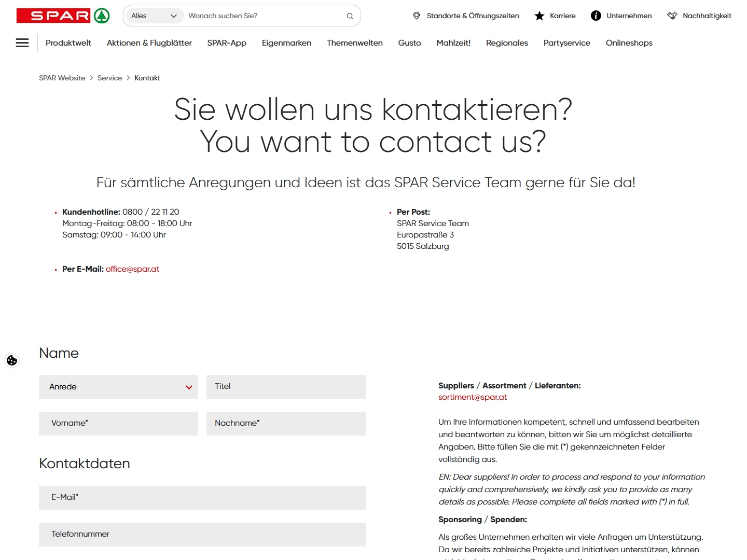
Task: Open Partyservice menu item
Action: click(x=567, y=43)
